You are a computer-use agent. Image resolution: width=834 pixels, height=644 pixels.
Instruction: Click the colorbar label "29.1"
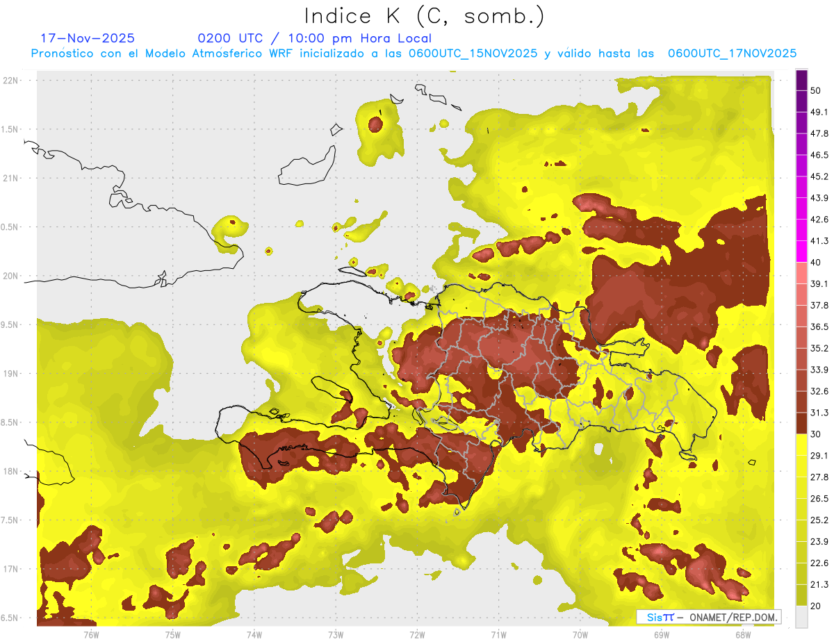pos(819,455)
